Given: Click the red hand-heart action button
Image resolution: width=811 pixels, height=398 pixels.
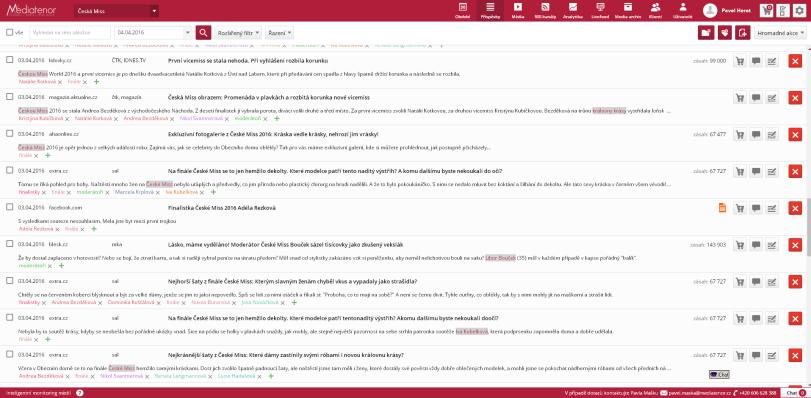Looking at the screenshot, I should [x=725, y=33].
